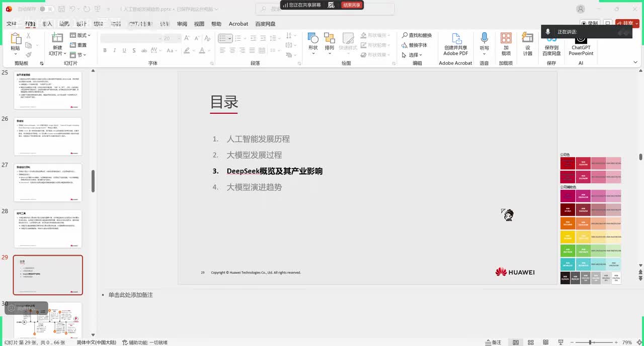Switch to the Review (审阅) tab
The image size is (644, 346).
(x=182, y=24)
